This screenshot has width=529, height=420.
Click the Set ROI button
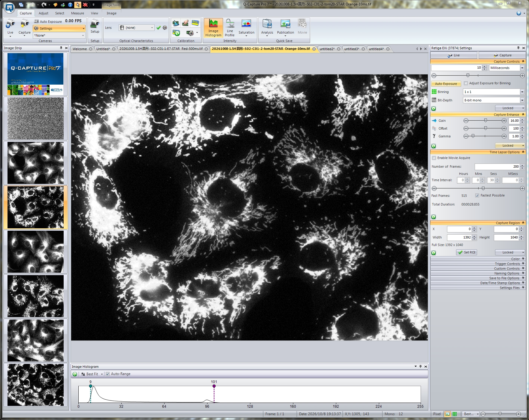click(x=467, y=252)
